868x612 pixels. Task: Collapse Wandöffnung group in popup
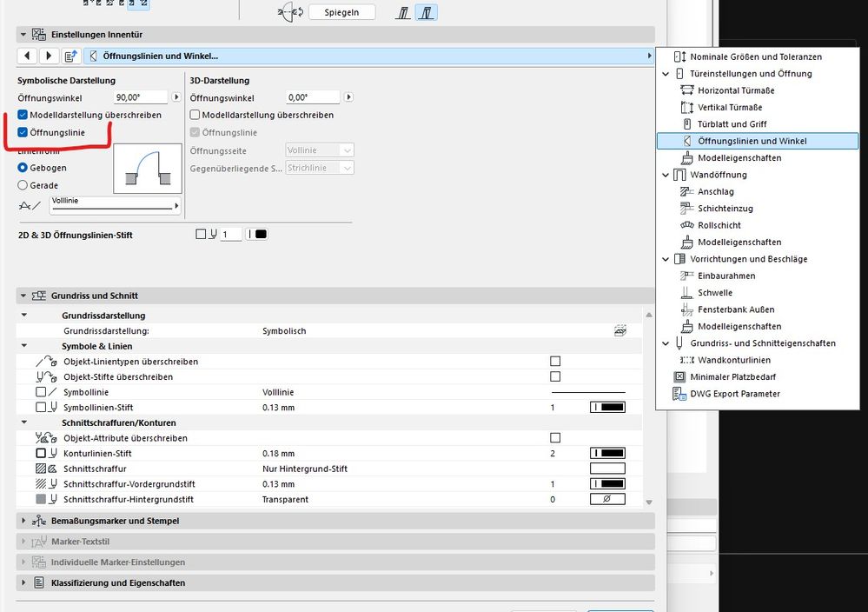pyautogui.click(x=666, y=175)
